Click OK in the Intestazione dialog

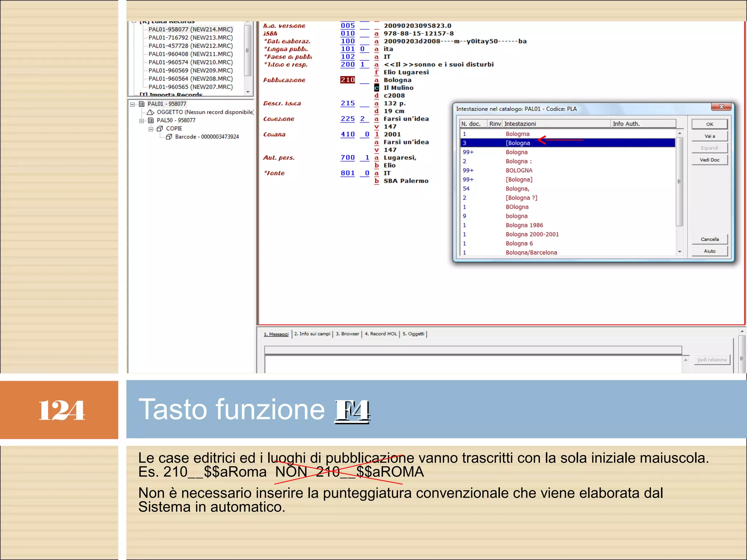coord(709,124)
